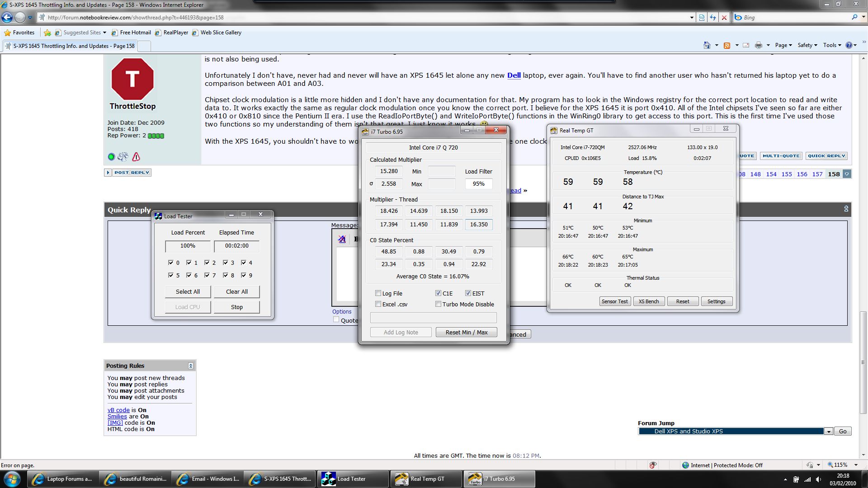Toggle EIST checkbox in i7 Turbo

pyautogui.click(x=468, y=293)
